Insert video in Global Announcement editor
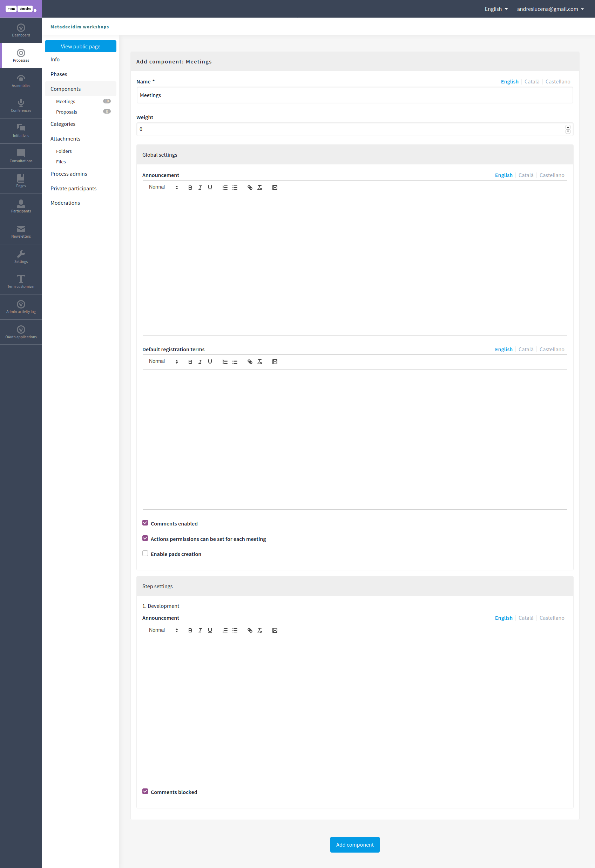 click(275, 188)
